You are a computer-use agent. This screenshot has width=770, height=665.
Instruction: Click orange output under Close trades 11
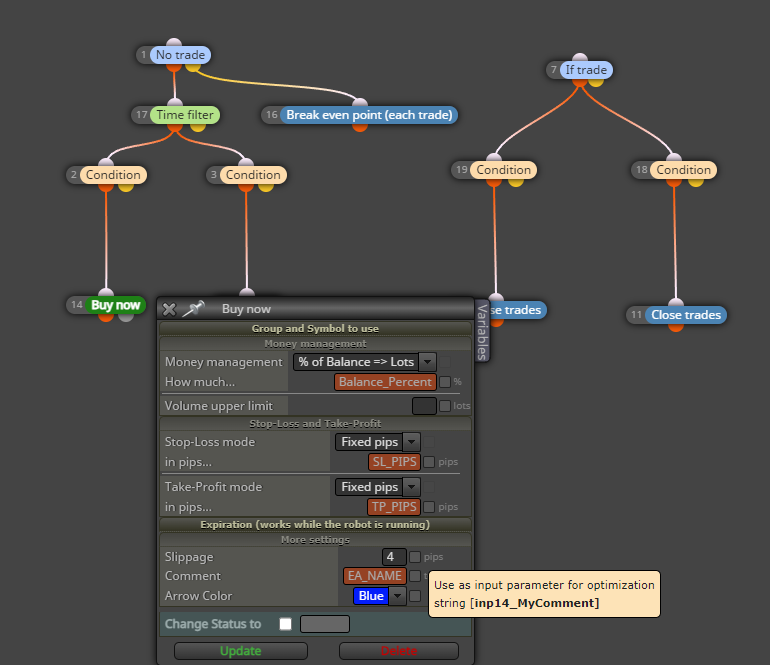click(x=676, y=327)
